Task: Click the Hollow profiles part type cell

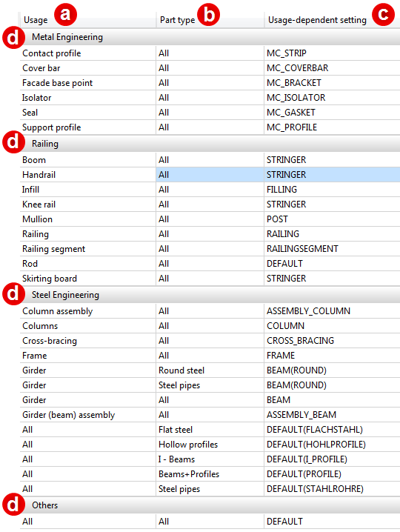Action: pyautogui.click(x=210, y=445)
